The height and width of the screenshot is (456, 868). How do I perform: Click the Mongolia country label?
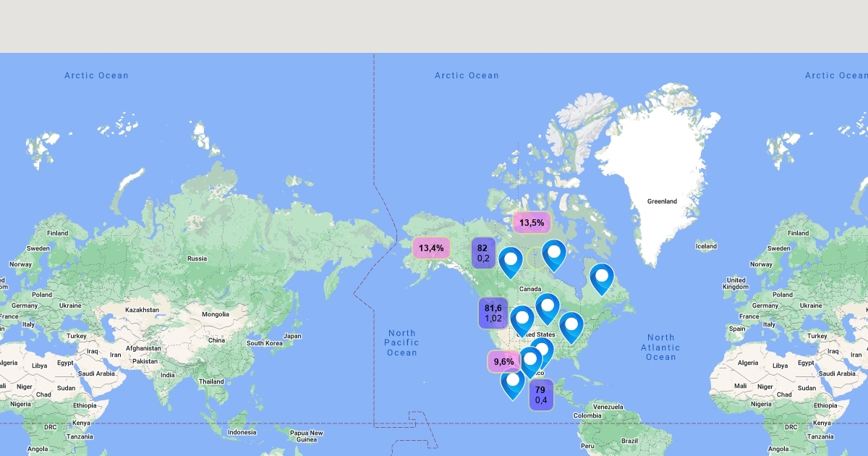pyautogui.click(x=215, y=315)
